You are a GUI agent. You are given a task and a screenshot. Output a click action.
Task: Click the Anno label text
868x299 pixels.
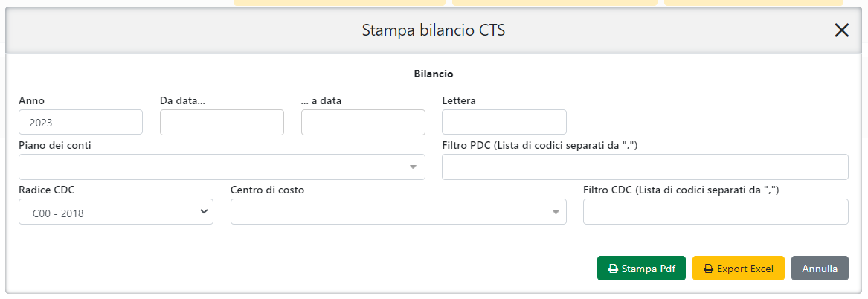coord(32,100)
